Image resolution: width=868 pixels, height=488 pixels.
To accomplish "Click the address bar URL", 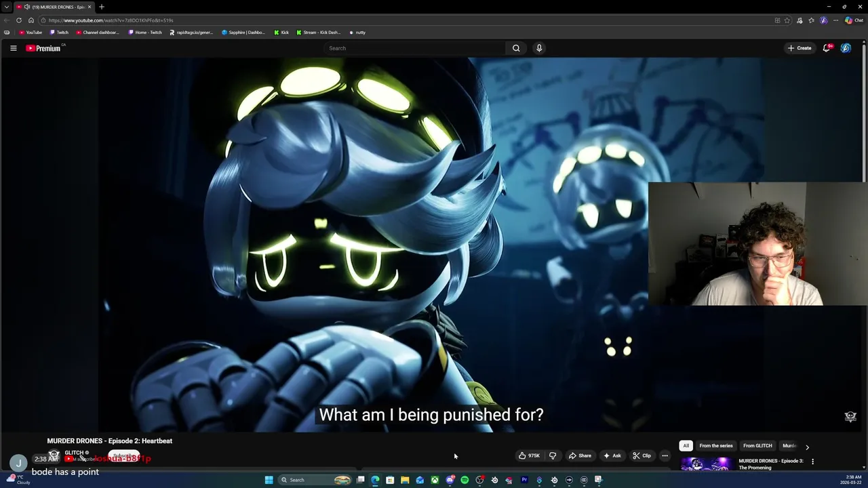I will pyautogui.click(x=111, y=20).
